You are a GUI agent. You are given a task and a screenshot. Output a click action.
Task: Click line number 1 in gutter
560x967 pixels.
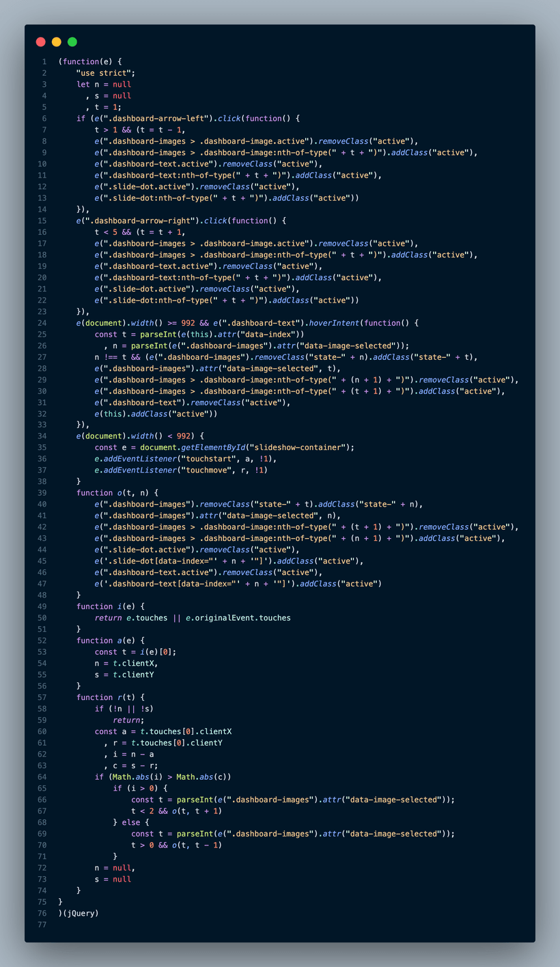tap(45, 62)
